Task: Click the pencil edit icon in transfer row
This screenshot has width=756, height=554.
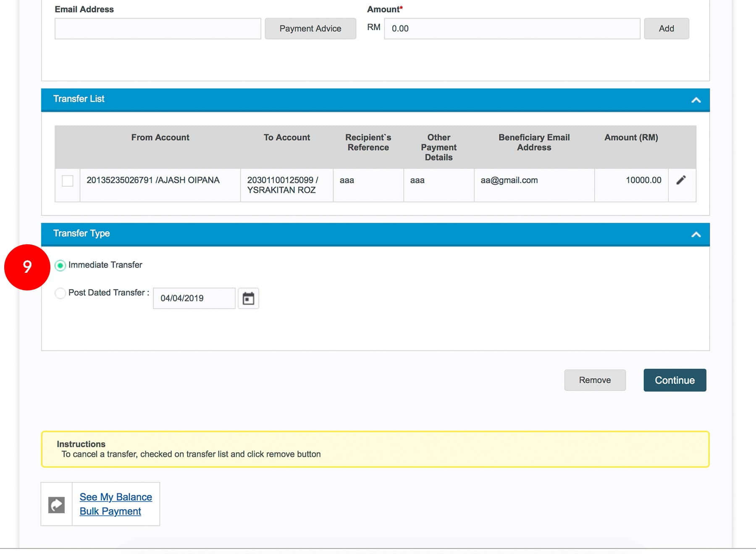Action: [681, 180]
